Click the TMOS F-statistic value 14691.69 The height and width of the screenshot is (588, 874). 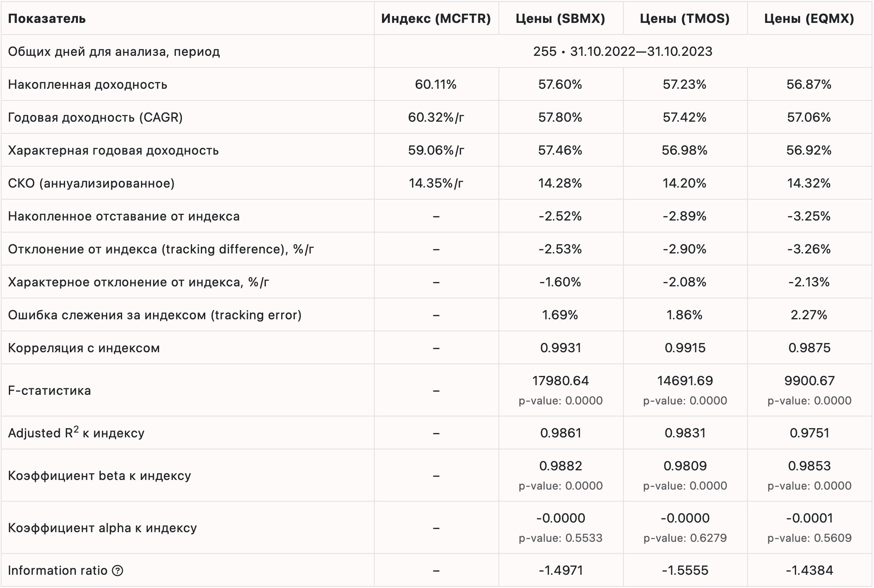pos(685,381)
